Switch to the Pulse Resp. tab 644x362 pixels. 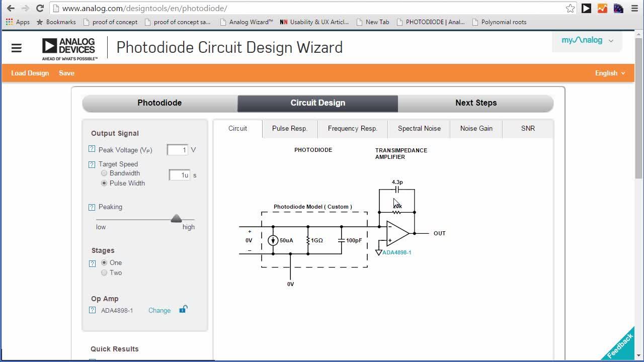pyautogui.click(x=290, y=128)
